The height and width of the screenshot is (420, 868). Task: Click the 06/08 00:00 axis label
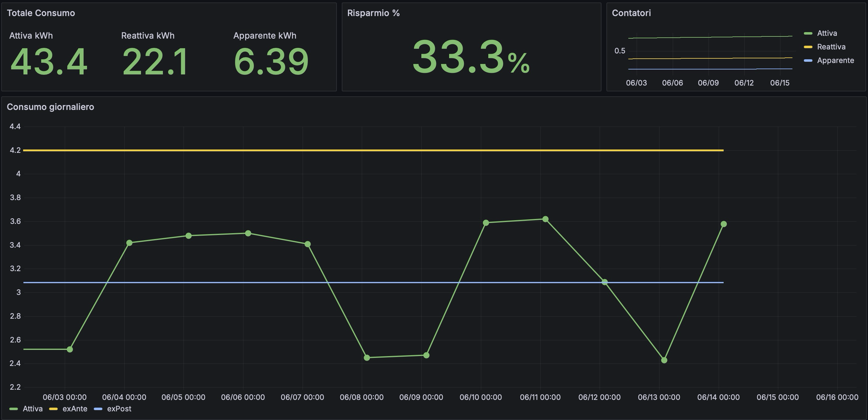coord(361,397)
